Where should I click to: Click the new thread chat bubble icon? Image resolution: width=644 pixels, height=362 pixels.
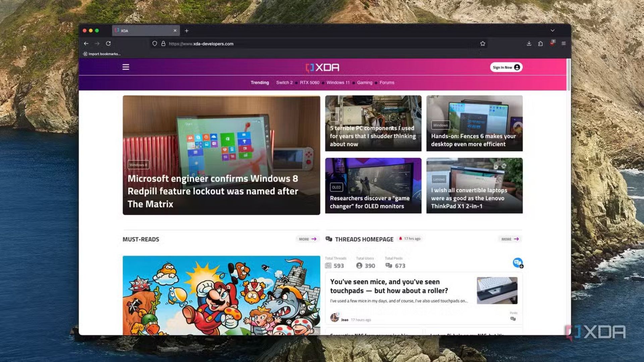pos(518,263)
